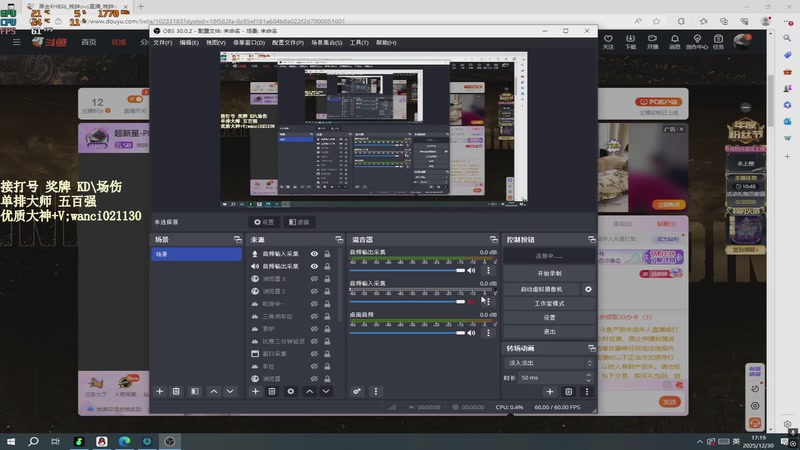Image resolution: width=800 pixels, height=450 pixels.
Task: Open 音频输出采集 mixer three-dot menu
Action: click(x=488, y=270)
